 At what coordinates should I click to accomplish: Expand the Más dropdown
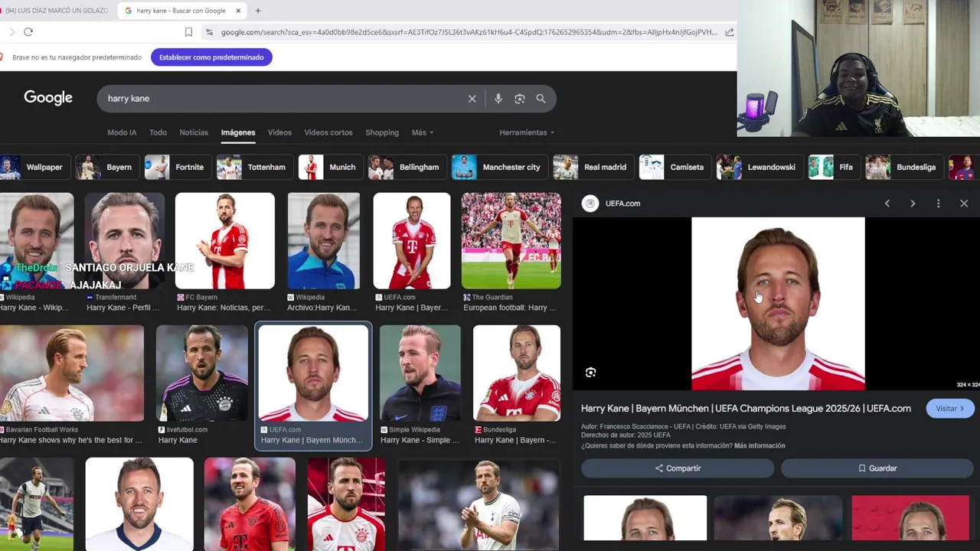tap(423, 132)
